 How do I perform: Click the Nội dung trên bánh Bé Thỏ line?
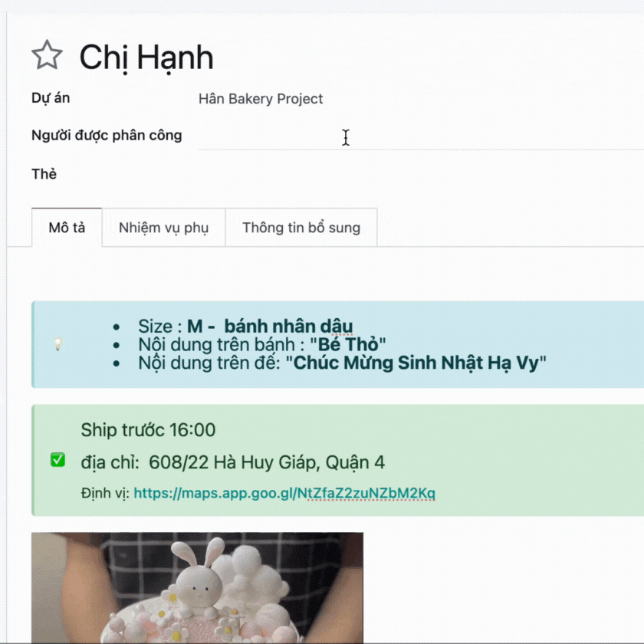[261, 344]
